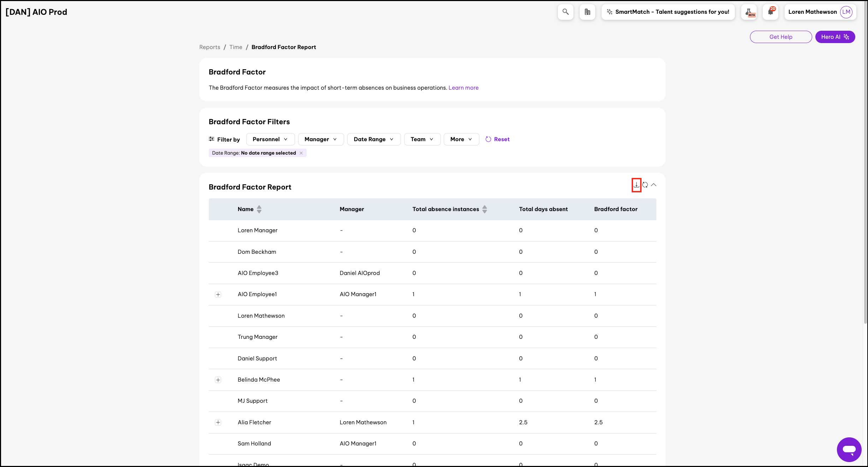Go to Reports breadcrumb
The width and height of the screenshot is (868, 467).
(209, 47)
